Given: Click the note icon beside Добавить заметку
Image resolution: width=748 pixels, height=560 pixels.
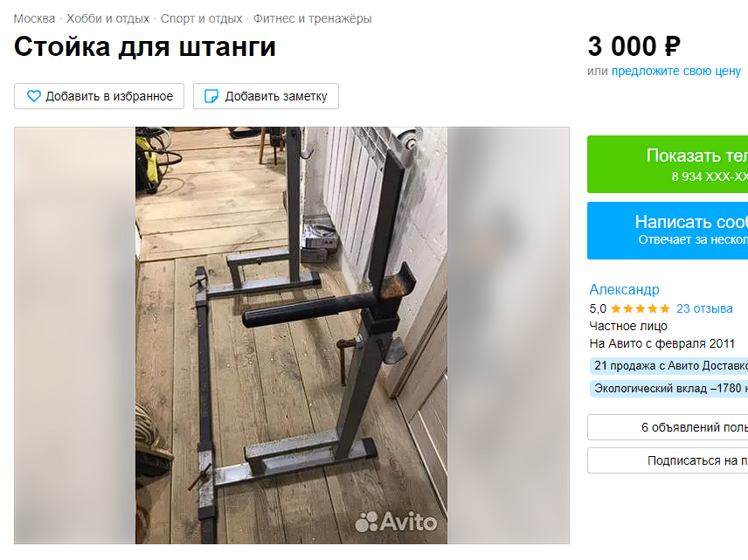Looking at the screenshot, I should click(x=211, y=96).
